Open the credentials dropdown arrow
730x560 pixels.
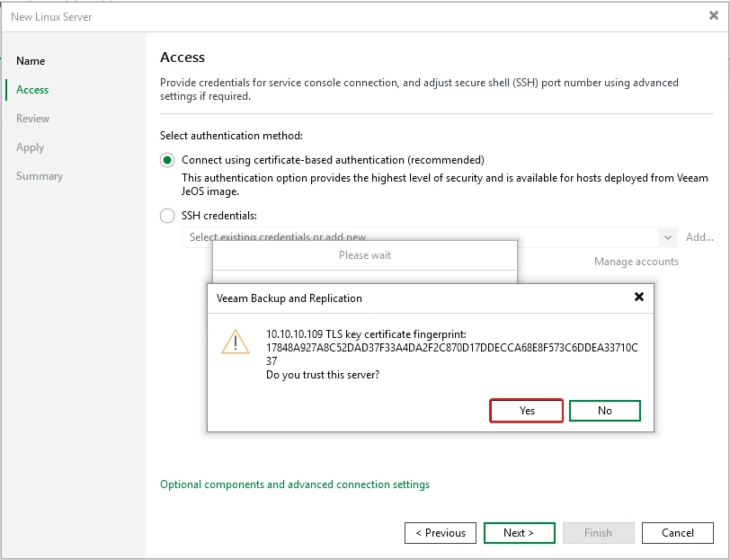point(668,237)
